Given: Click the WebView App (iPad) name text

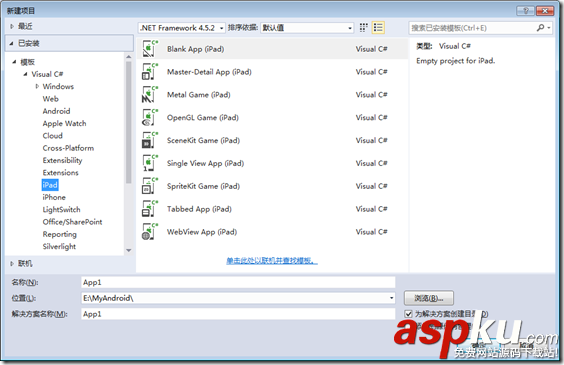Looking at the screenshot, I should [202, 232].
